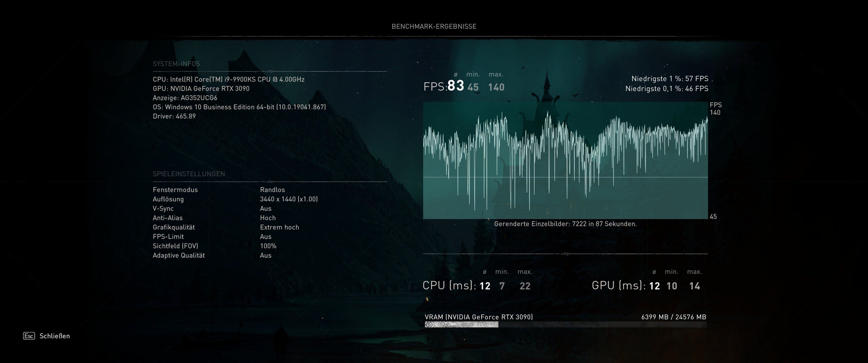This screenshot has width=868, height=363.
Task: Click Niedrigste 1 %: 57 FPS
Action: coord(670,79)
